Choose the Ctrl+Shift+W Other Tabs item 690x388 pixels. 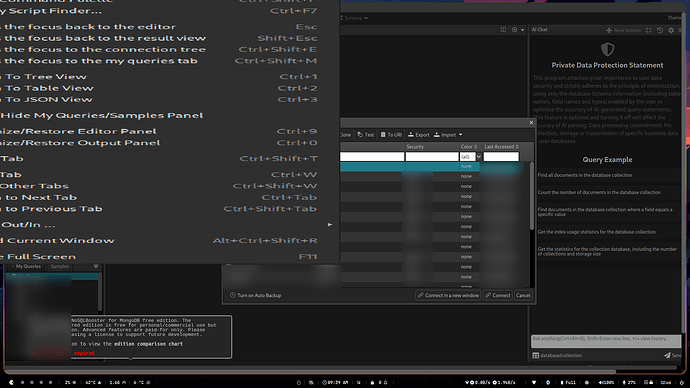click(x=169, y=186)
